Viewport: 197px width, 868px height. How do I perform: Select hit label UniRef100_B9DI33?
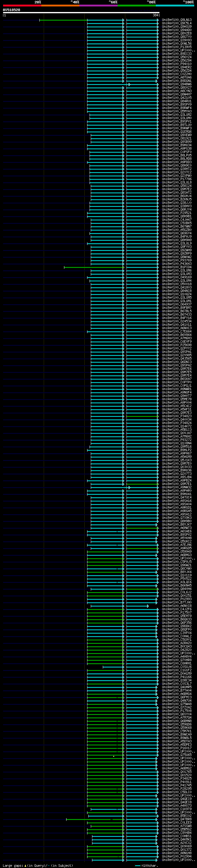pyautogui.click(x=176, y=54)
